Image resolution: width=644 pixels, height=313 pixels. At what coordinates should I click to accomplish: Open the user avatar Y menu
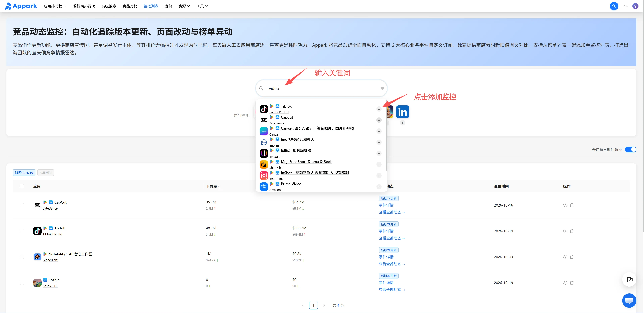[635, 6]
